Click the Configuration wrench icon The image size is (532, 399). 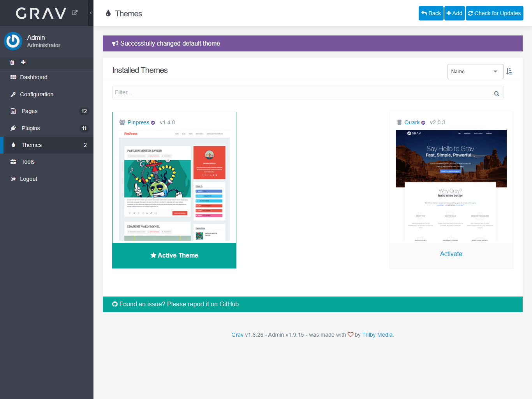13,94
